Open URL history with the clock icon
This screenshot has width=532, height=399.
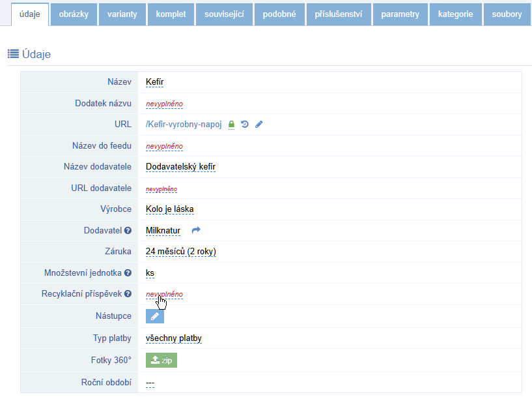[x=245, y=125]
